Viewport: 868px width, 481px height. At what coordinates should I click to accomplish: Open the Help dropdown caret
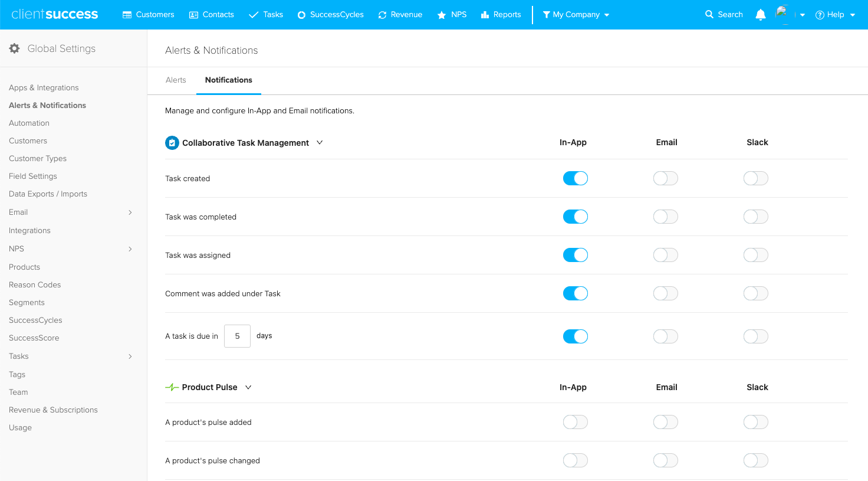coord(853,15)
